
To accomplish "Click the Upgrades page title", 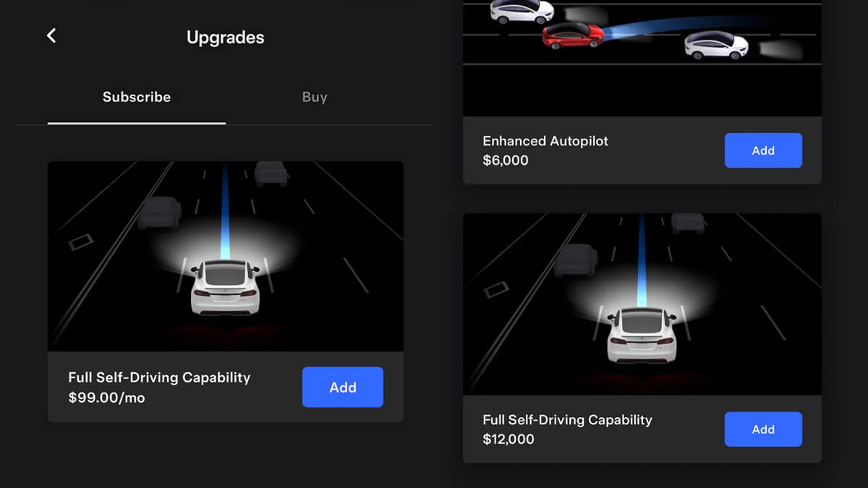I will point(226,38).
